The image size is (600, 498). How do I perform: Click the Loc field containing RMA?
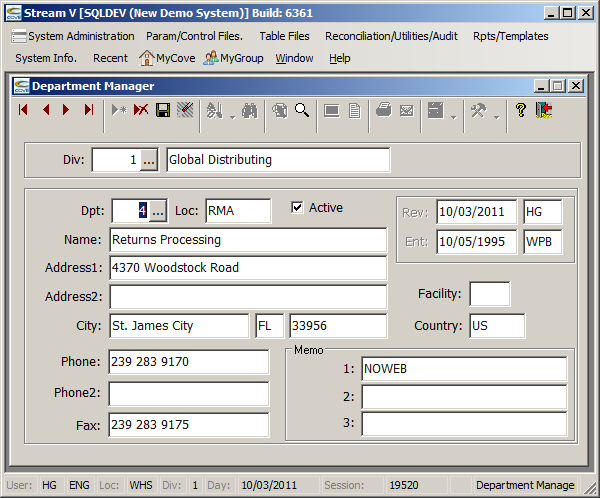point(238,211)
